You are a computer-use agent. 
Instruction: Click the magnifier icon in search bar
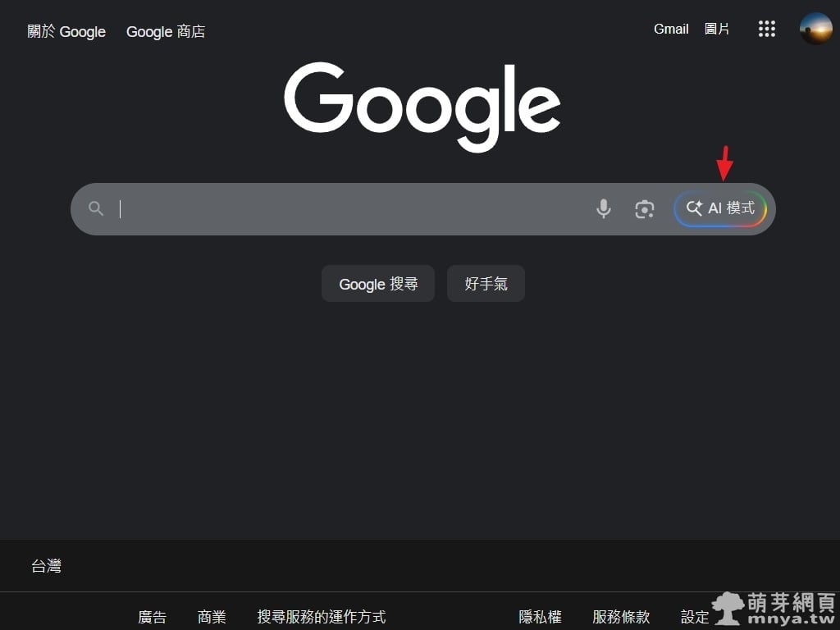coord(96,209)
